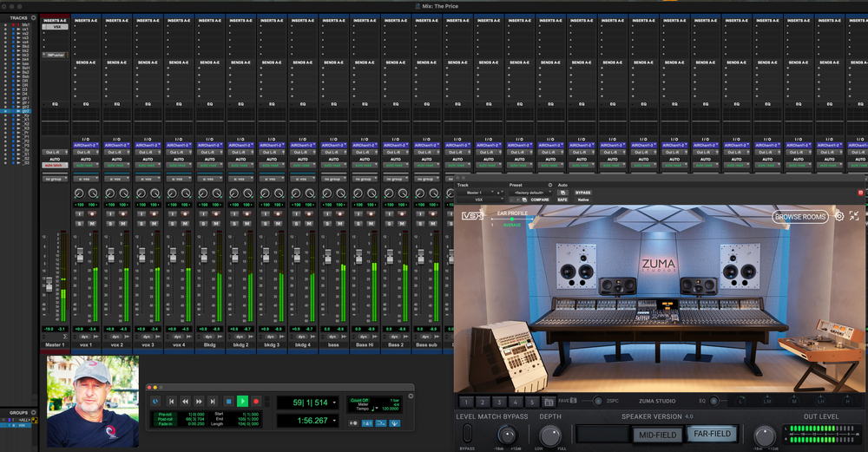The height and width of the screenshot is (452, 868).
Task: Toggle the 2SPC switch in VSX
Action: point(598,401)
